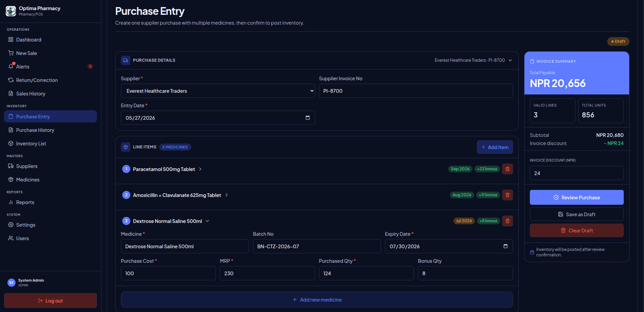Image resolution: width=644 pixels, height=312 pixels.
Task: Click the Alerts bell icon
Action: click(11, 66)
